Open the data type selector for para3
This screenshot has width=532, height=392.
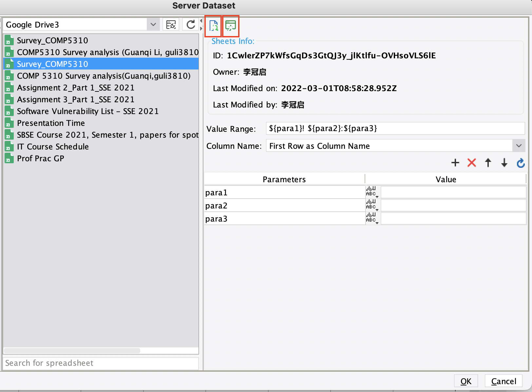click(x=372, y=218)
